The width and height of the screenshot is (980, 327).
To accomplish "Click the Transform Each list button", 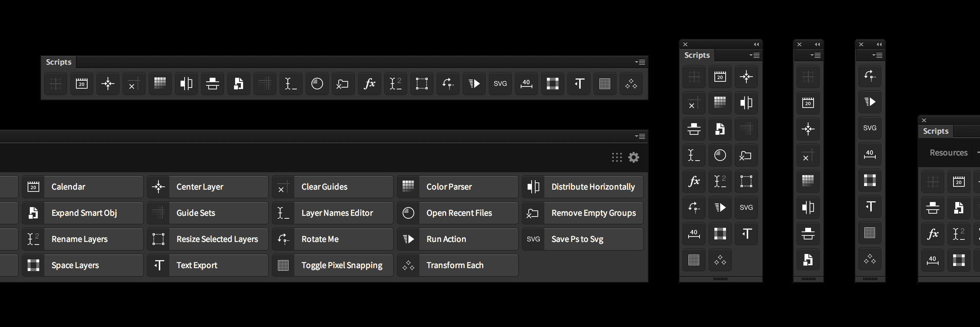I will pyautogui.click(x=458, y=265).
